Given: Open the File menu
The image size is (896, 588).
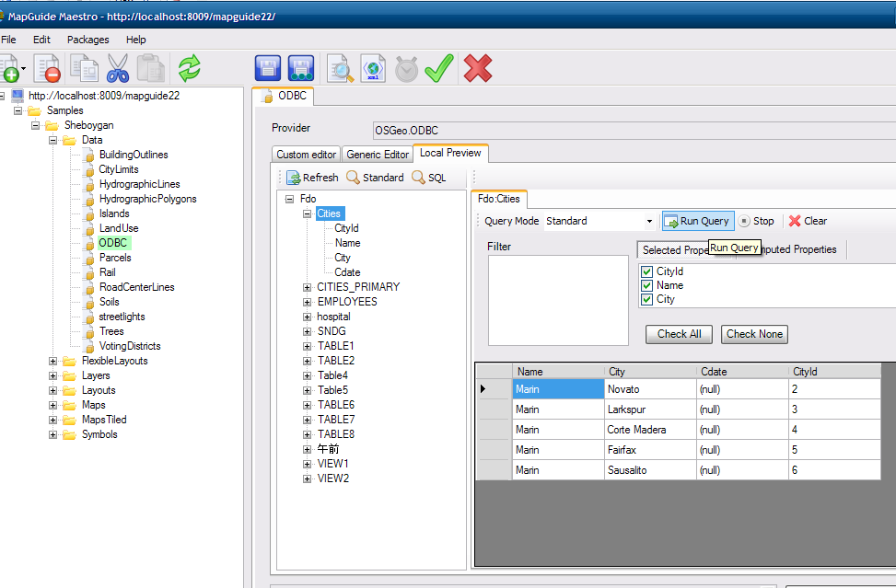Looking at the screenshot, I should 8,40.
